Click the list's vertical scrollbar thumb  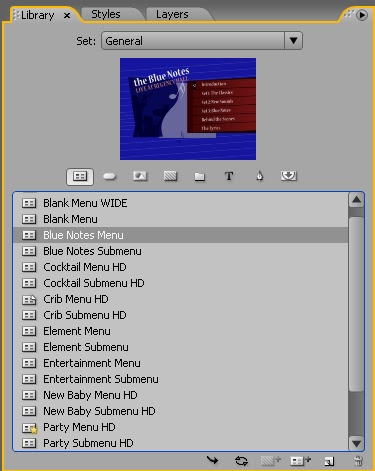click(x=356, y=304)
